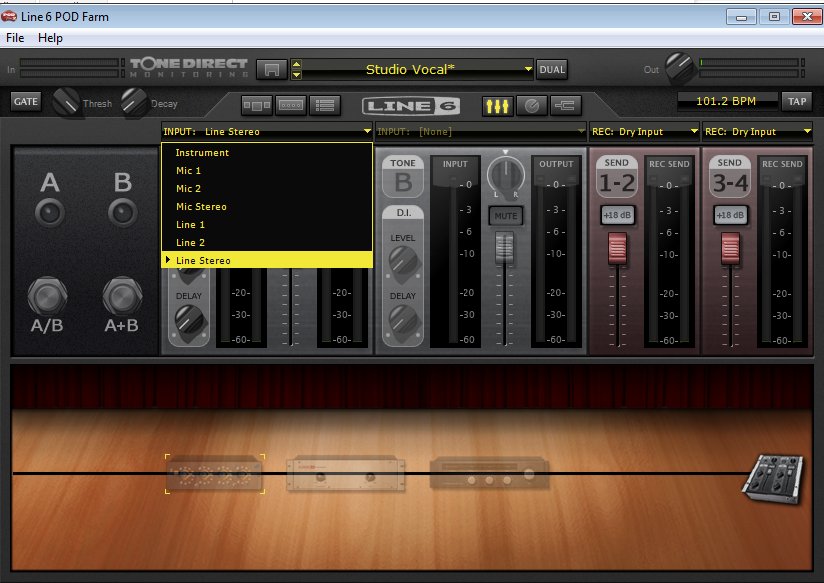Image resolution: width=824 pixels, height=583 pixels.
Task: Mute Tone B with MUTE button
Action: point(505,215)
